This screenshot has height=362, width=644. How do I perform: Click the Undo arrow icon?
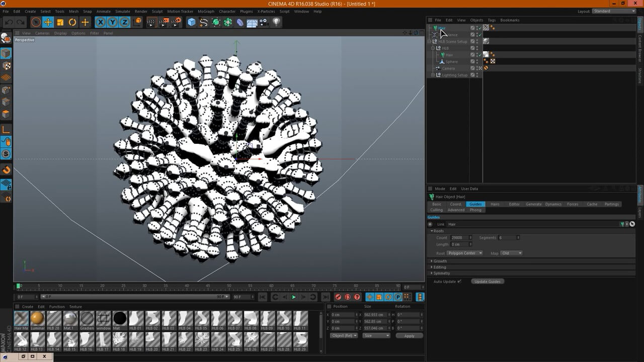pyautogui.click(x=9, y=22)
